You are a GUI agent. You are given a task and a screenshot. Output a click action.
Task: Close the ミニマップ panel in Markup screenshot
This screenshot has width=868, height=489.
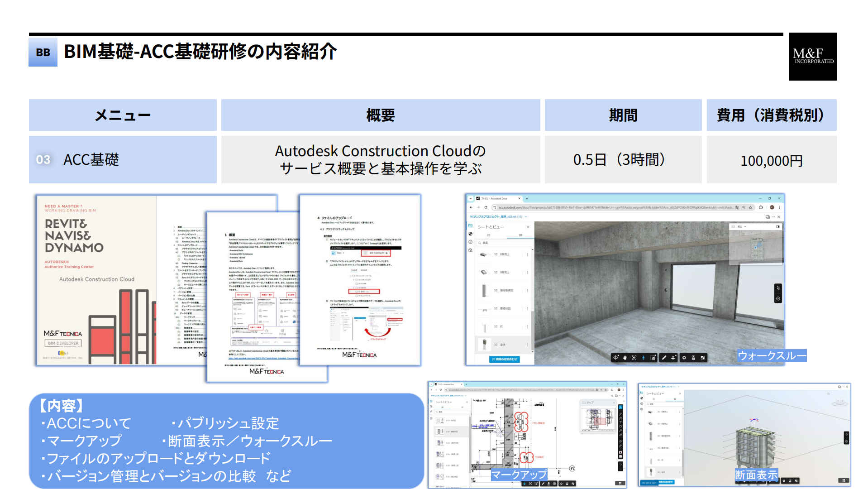tap(614, 403)
